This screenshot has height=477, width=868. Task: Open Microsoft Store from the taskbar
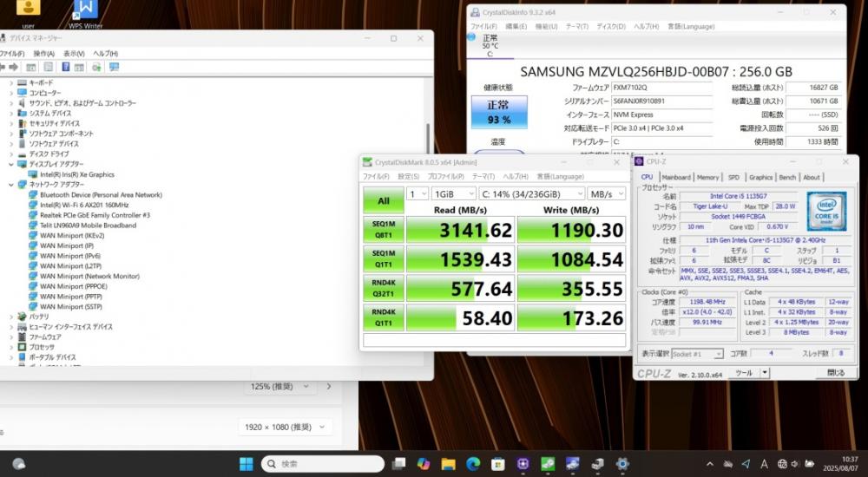pyautogui.click(x=498, y=464)
